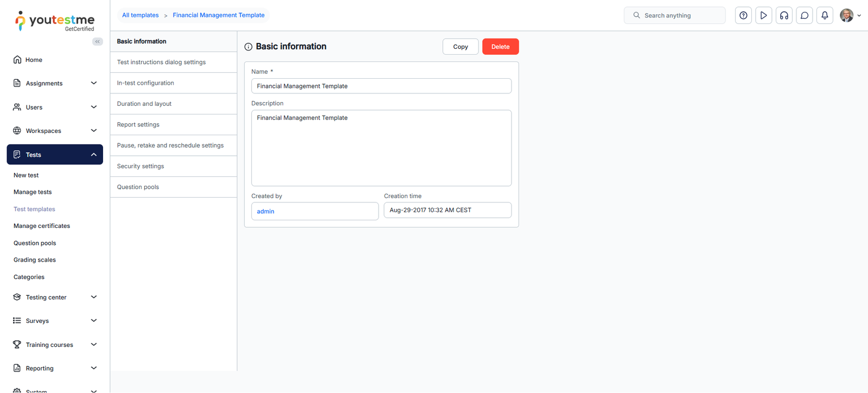Click the youtestme logo

55,21
